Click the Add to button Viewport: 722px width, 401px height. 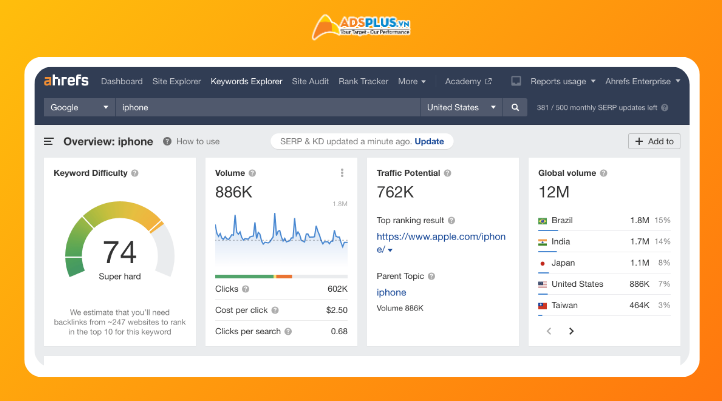point(654,141)
